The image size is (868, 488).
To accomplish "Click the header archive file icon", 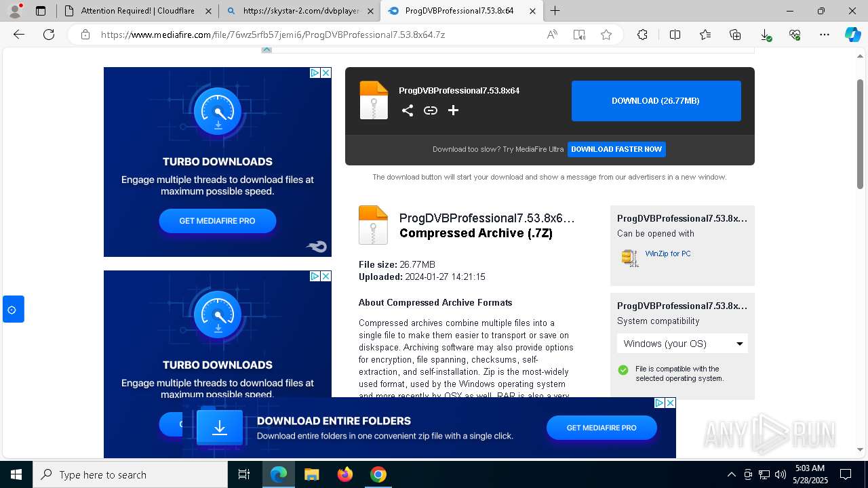I will click(x=374, y=100).
